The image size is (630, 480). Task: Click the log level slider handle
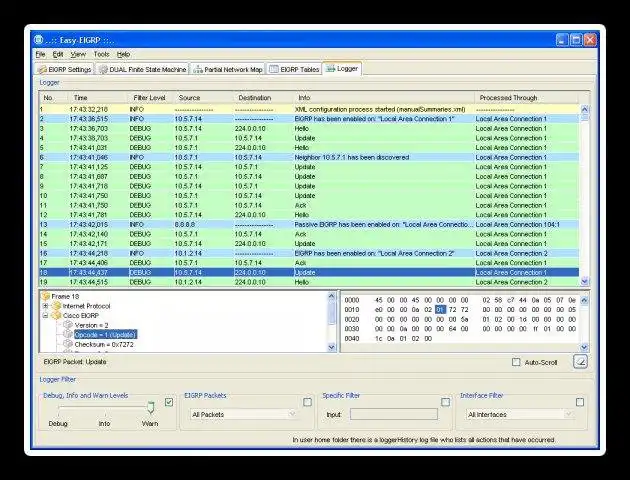151,407
